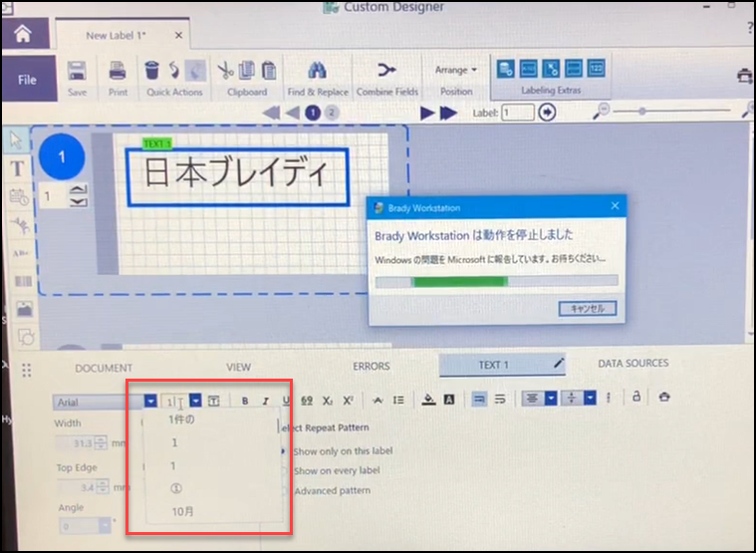756x553 pixels.
Task: Click the '123' serialization icon in Labeling Extras
Action: point(596,69)
